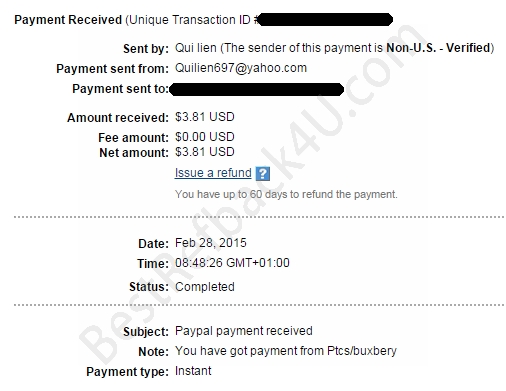Select the net amount $3.81 USD value

(205, 152)
